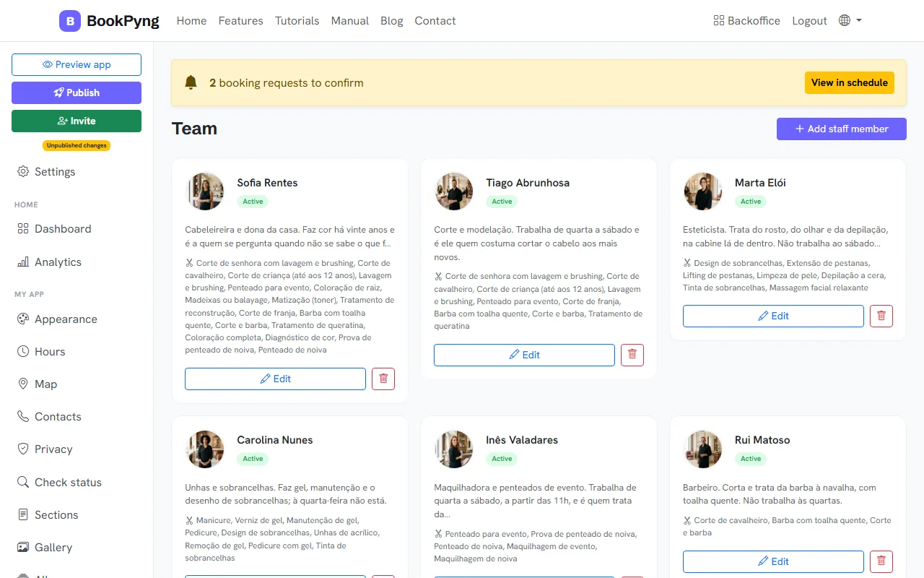Click the scissors icon in Inês Valadares' services
The width and height of the screenshot is (924, 578).
coord(438,535)
